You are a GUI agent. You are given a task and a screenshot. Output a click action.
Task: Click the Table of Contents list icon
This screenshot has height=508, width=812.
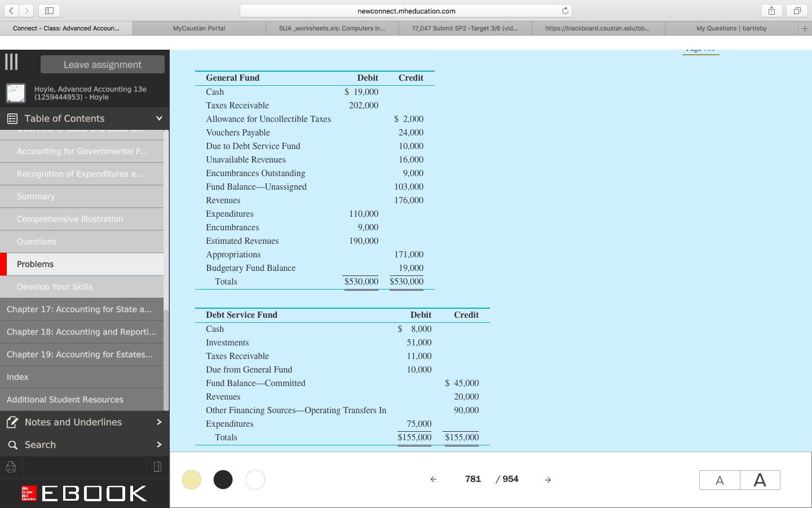pyautogui.click(x=12, y=119)
